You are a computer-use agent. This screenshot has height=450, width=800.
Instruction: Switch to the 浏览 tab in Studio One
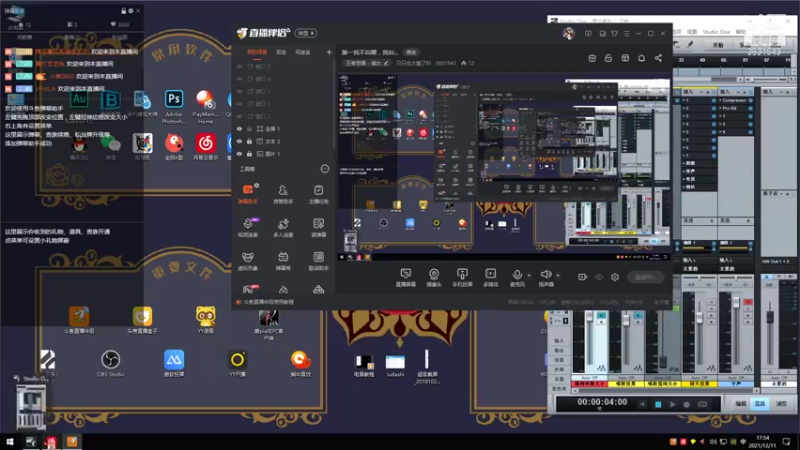[x=781, y=404]
